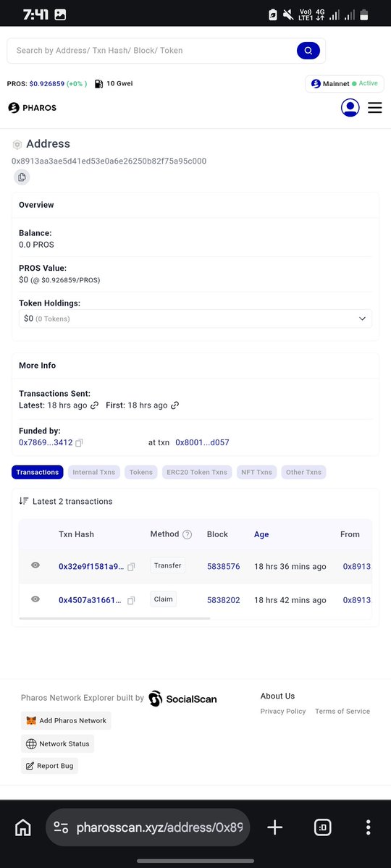Image resolution: width=391 pixels, height=868 pixels.
Task: Copy the funder address 0x7869...3412
Action: pos(79,443)
